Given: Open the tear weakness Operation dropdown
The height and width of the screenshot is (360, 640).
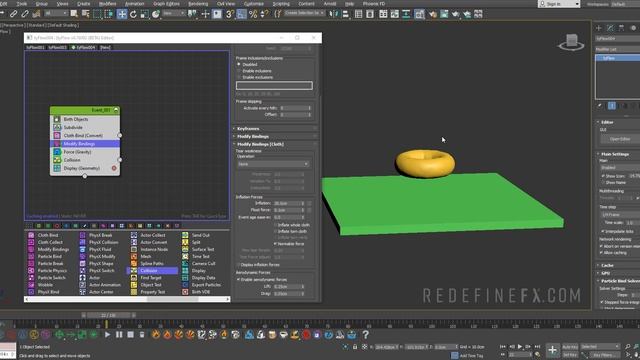Looking at the screenshot, I should 273,164.
